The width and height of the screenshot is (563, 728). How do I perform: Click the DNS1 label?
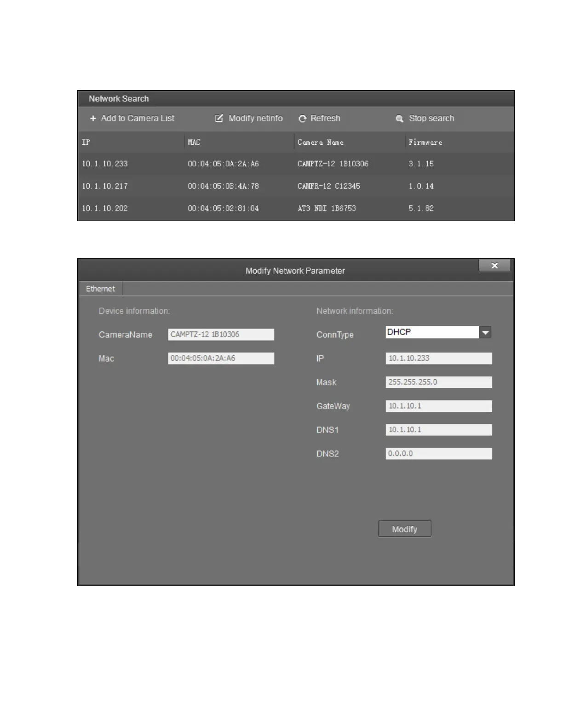click(x=327, y=430)
